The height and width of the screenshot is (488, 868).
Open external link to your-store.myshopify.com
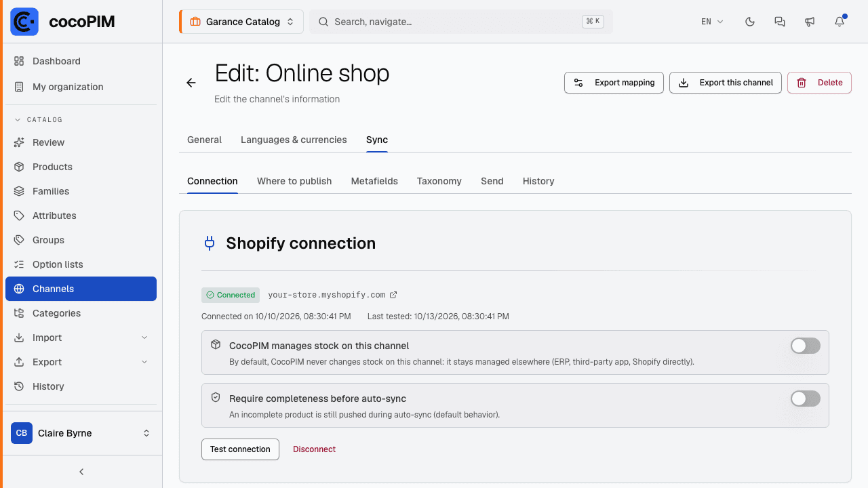[393, 295]
